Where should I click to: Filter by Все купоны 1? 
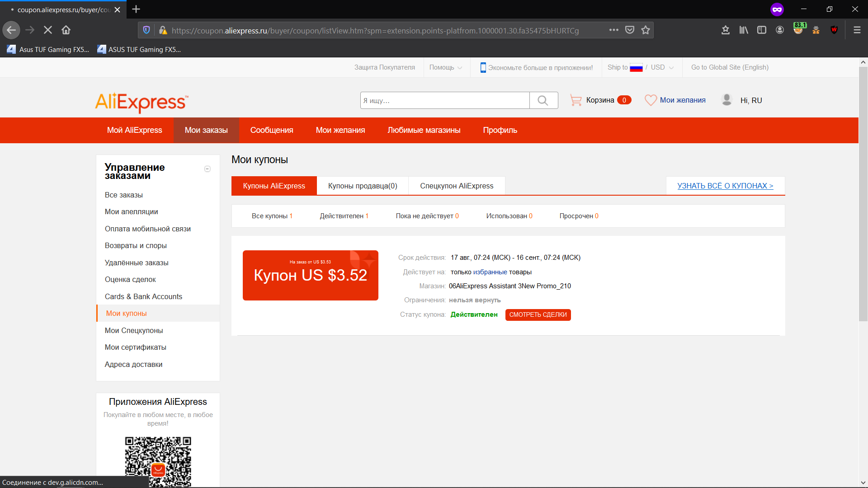coord(272,216)
